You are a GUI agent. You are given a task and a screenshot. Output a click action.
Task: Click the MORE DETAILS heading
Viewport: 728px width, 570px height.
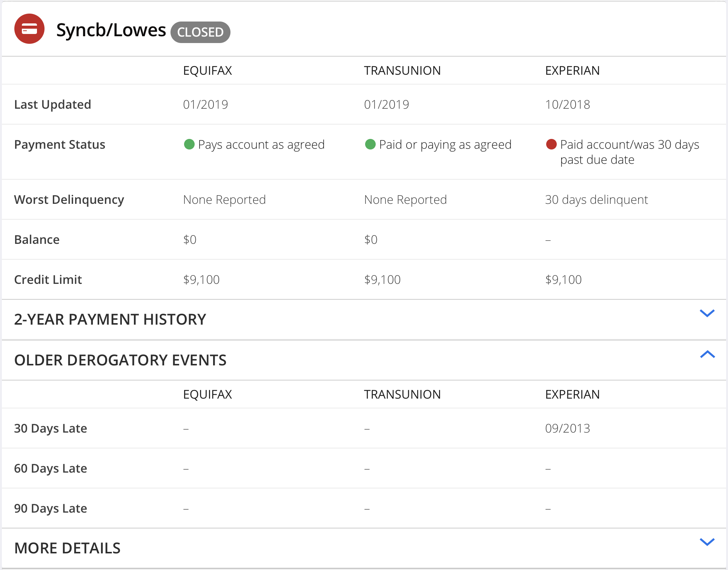tap(68, 548)
